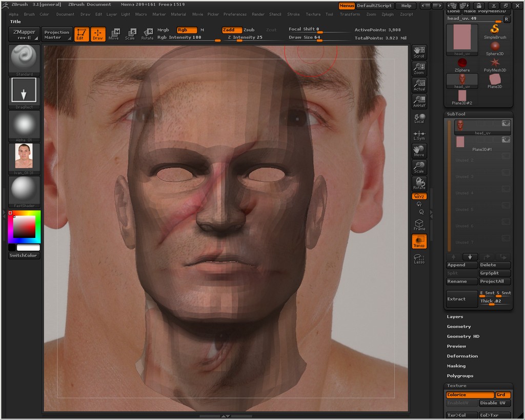This screenshot has width=525, height=420.
Task: Click the Append subtool button
Action: pos(456,265)
